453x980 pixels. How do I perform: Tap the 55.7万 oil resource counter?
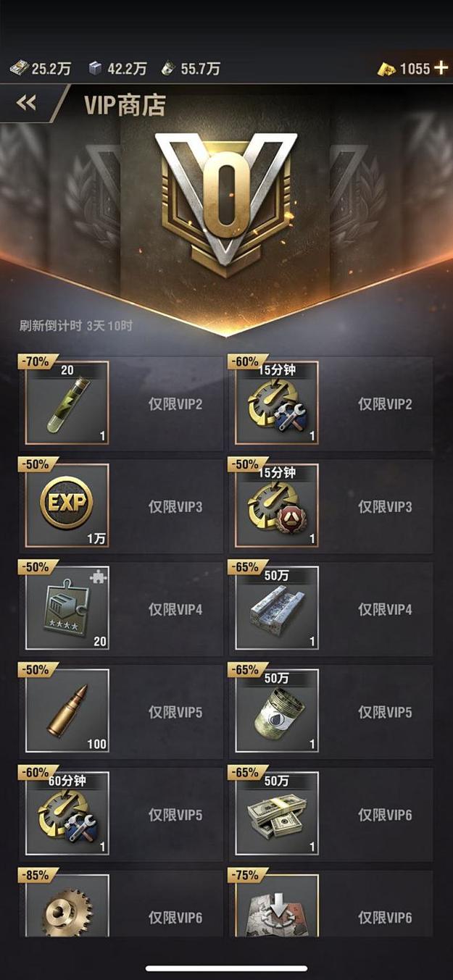(190, 69)
